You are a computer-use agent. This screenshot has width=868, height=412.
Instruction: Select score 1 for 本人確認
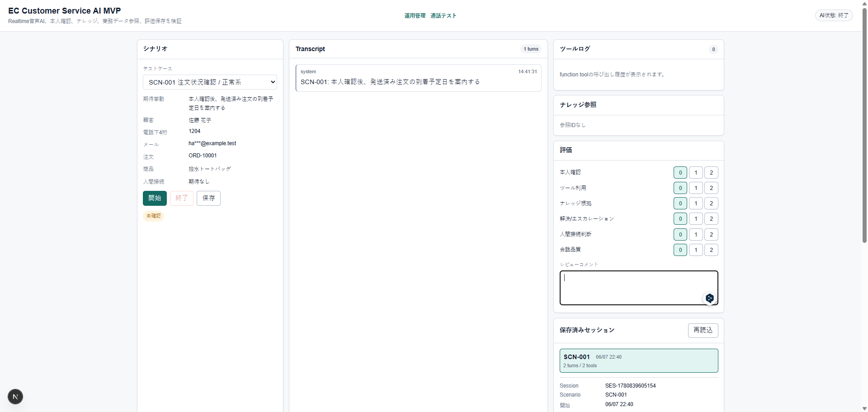click(x=696, y=172)
